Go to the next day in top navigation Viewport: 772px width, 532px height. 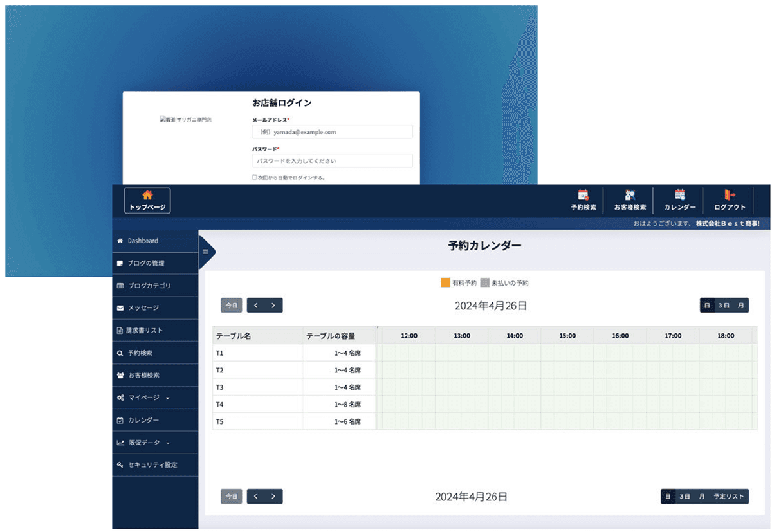273,306
